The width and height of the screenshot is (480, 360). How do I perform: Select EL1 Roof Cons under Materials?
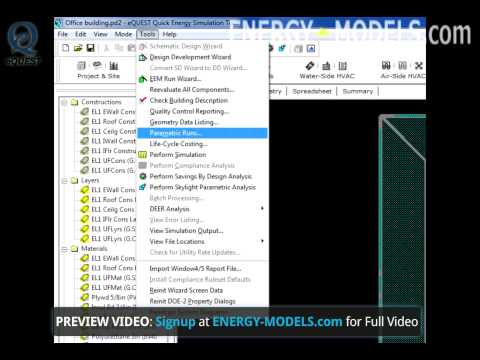click(x=113, y=268)
